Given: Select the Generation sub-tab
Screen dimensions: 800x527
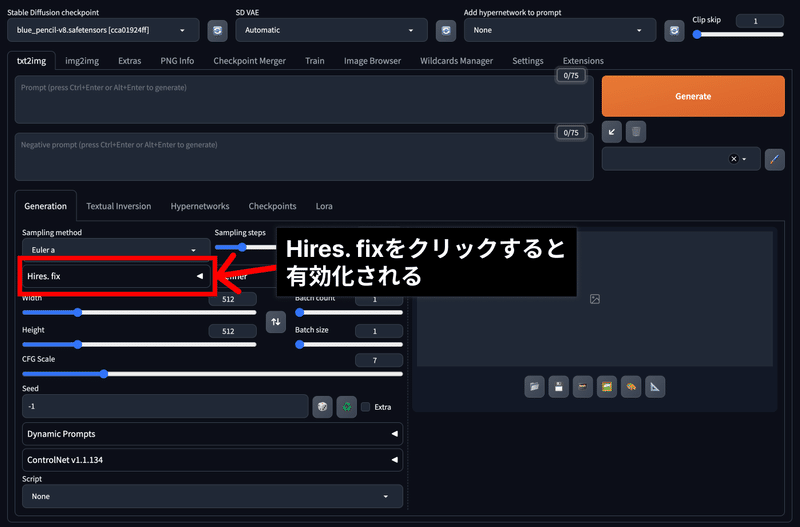Looking at the screenshot, I should coord(45,206).
